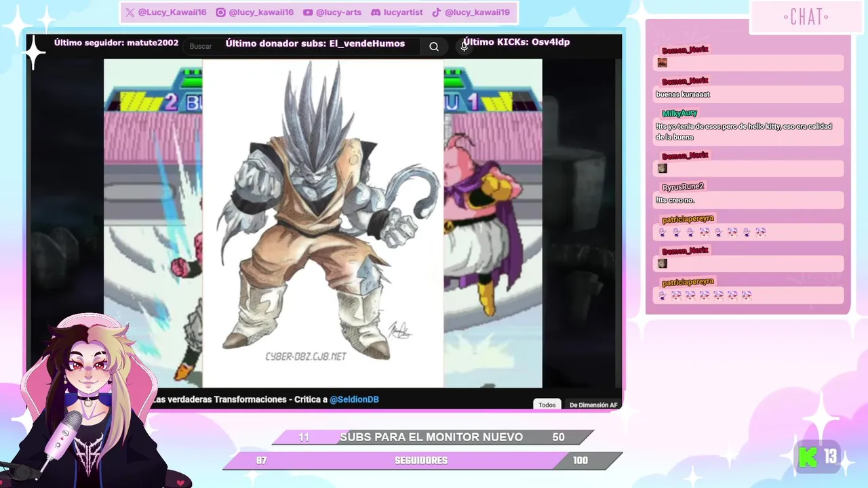This screenshot has height=488, width=868.
Task: Click the @lucy_kawaii19 TikTok handle
Action: point(477,12)
